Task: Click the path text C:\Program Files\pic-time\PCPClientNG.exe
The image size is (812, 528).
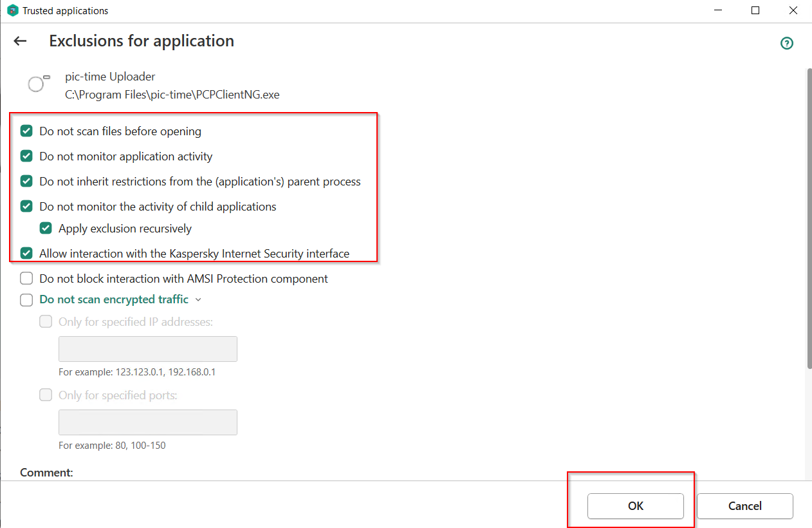Action: click(172, 95)
